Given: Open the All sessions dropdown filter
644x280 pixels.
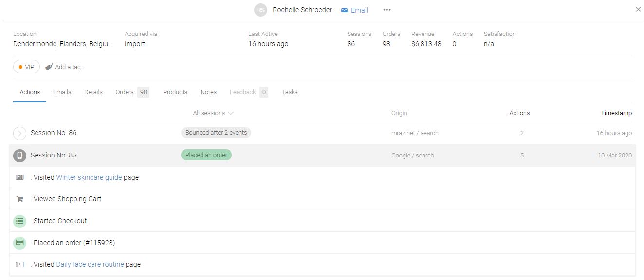Looking at the screenshot, I should pos(213,113).
